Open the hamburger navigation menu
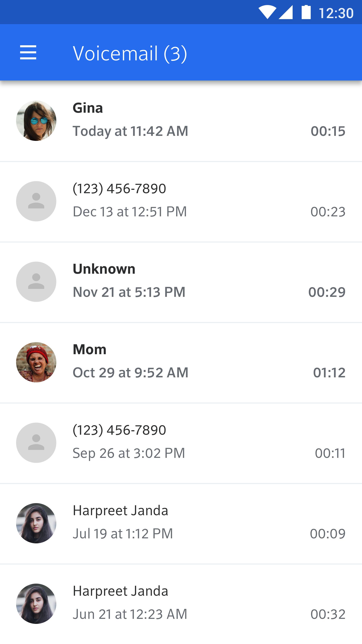The image size is (362, 644). click(x=28, y=53)
